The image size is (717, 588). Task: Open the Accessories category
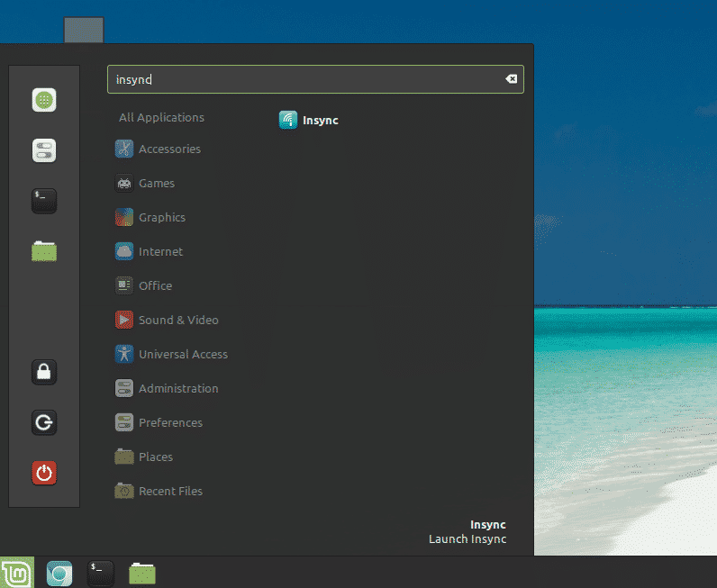168,149
